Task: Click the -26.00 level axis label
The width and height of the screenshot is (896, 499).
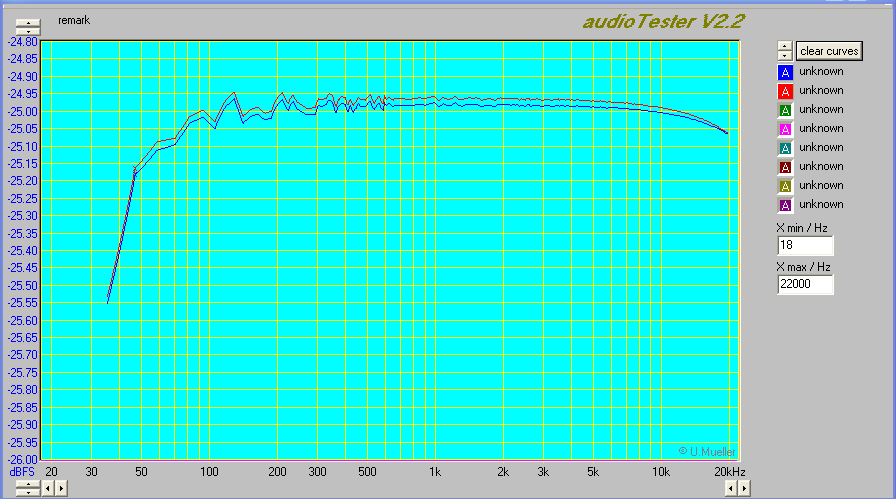Action: click(23, 460)
